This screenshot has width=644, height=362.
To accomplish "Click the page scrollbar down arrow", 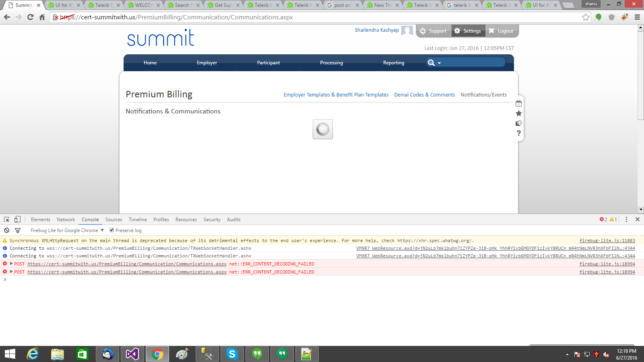I will 640,210.
